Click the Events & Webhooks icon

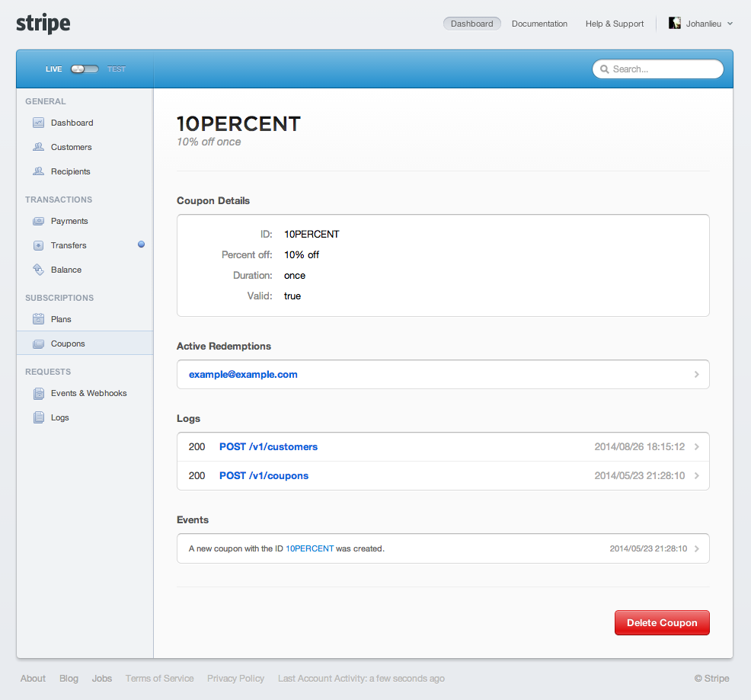[38, 393]
